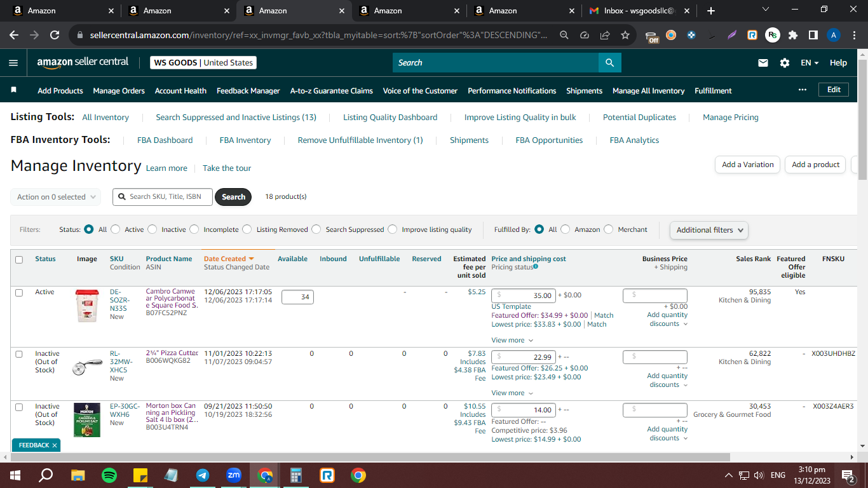Expand Additional filters dropdown

point(709,230)
